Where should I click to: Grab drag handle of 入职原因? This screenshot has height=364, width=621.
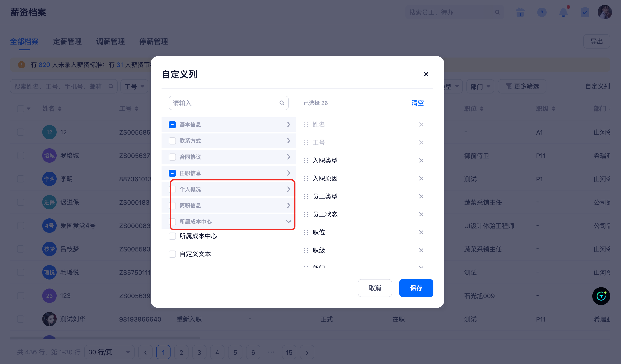point(306,179)
